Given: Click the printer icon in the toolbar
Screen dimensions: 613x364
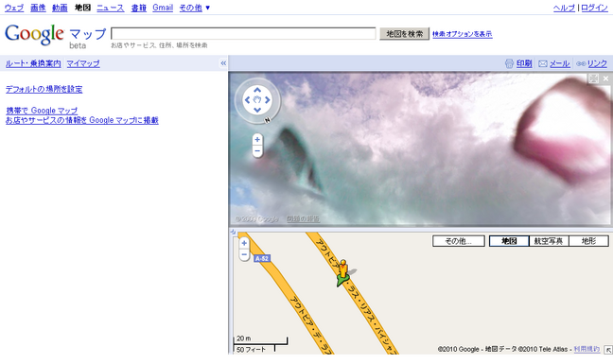Looking at the screenshot, I should [x=509, y=63].
